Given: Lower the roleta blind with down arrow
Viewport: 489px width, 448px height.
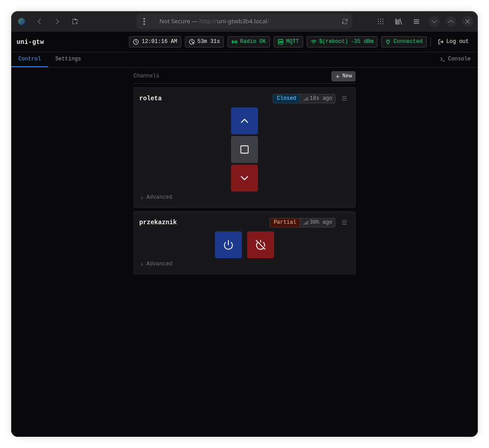Looking at the screenshot, I should [244, 178].
